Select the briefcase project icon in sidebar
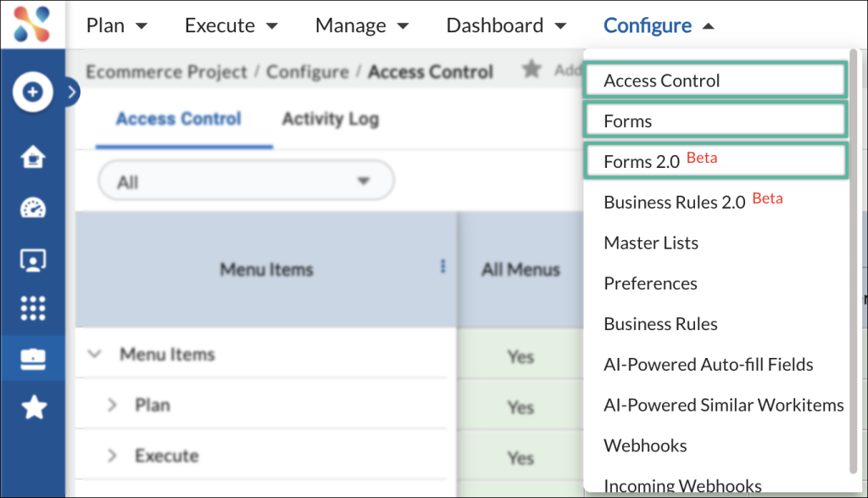 (x=33, y=359)
